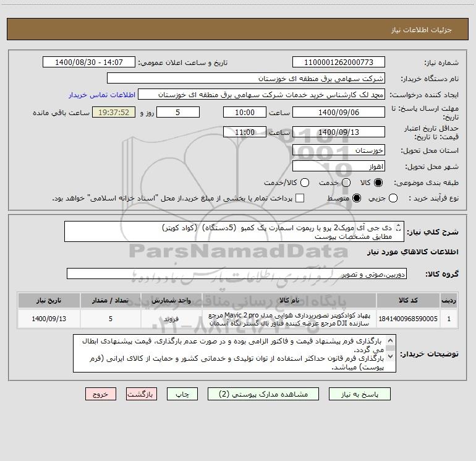Select the کالا/خدمت radio button
476x461 pixels.
click(305, 183)
